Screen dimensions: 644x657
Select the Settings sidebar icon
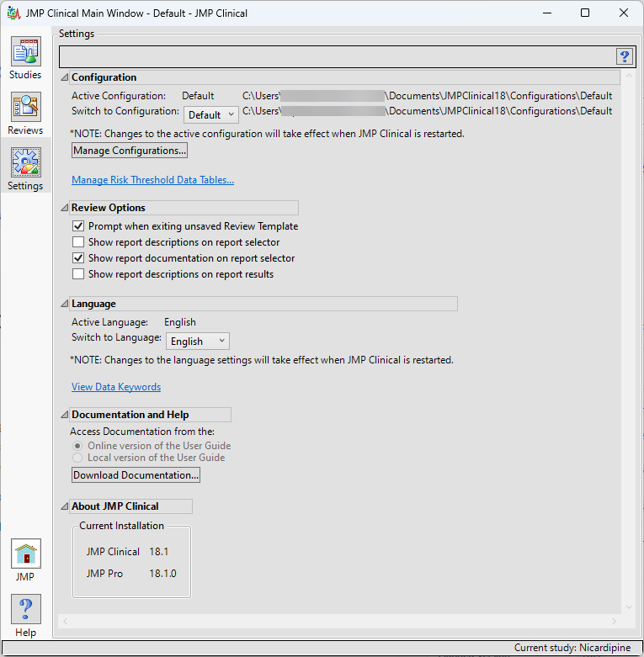tap(25, 162)
